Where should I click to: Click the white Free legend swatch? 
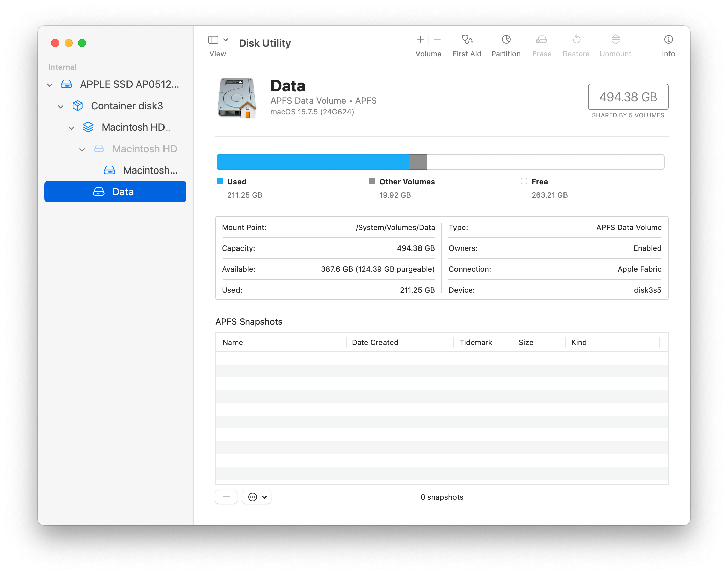tap(524, 181)
